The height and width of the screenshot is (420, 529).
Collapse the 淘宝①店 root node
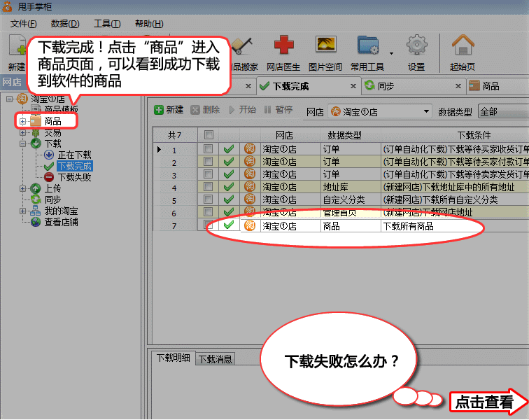click(10, 99)
